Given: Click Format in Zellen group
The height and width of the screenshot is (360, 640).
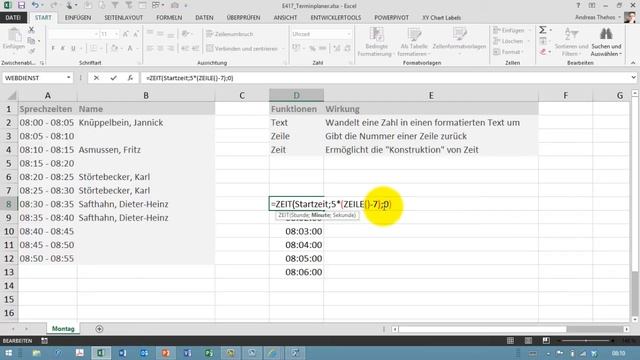Looking at the screenshot, I should coord(509,52).
